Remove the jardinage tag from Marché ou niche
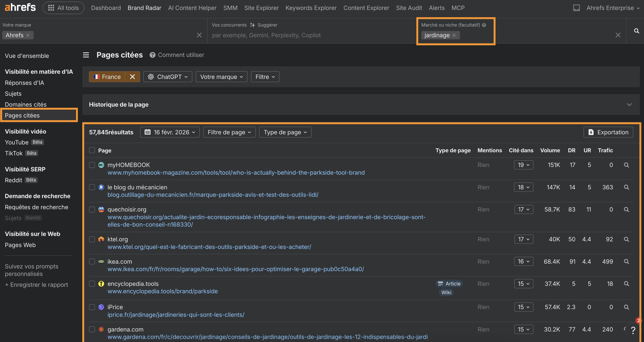 point(454,35)
